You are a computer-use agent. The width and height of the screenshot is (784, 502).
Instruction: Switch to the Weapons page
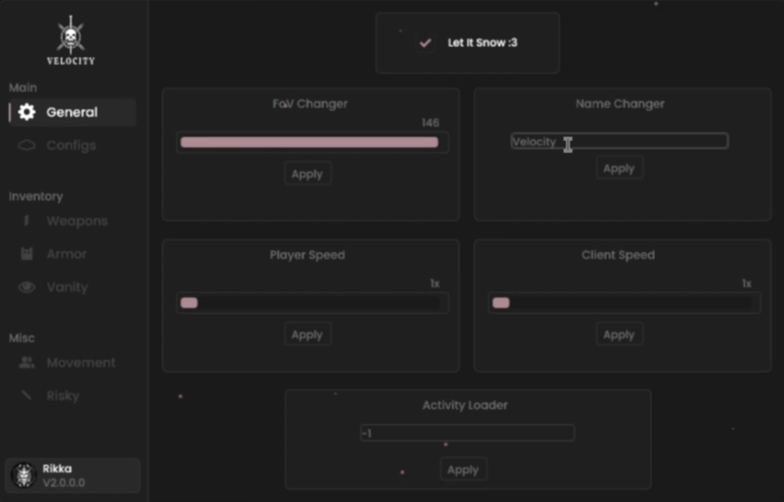pyautogui.click(x=72, y=220)
